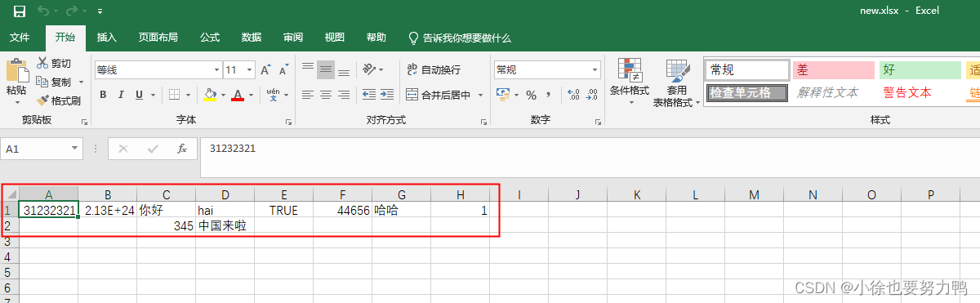Open the Copy (复制) dropdown arrow
The image size is (980, 303).
point(81,82)
